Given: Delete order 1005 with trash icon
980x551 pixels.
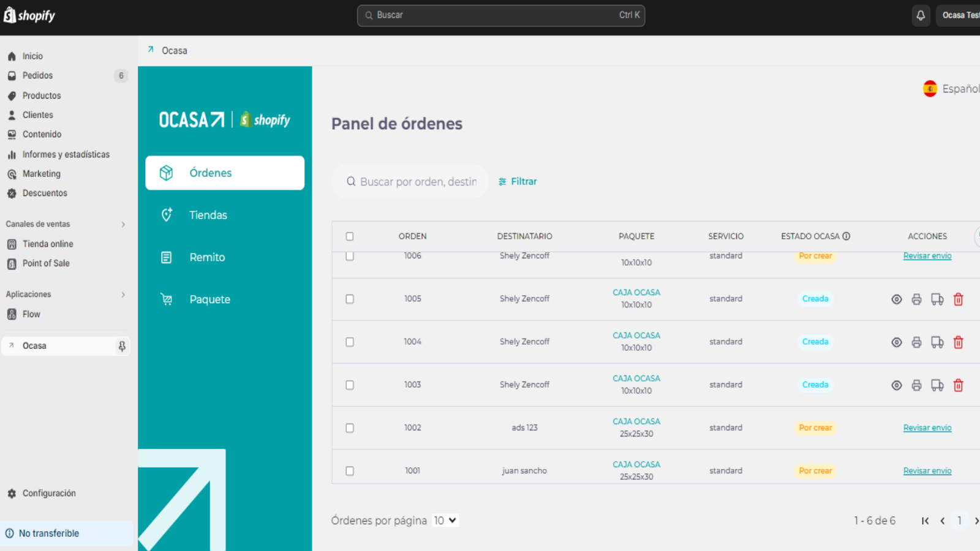Looking at the screenshot, I should pyautogui.click(x=959, y=299).
